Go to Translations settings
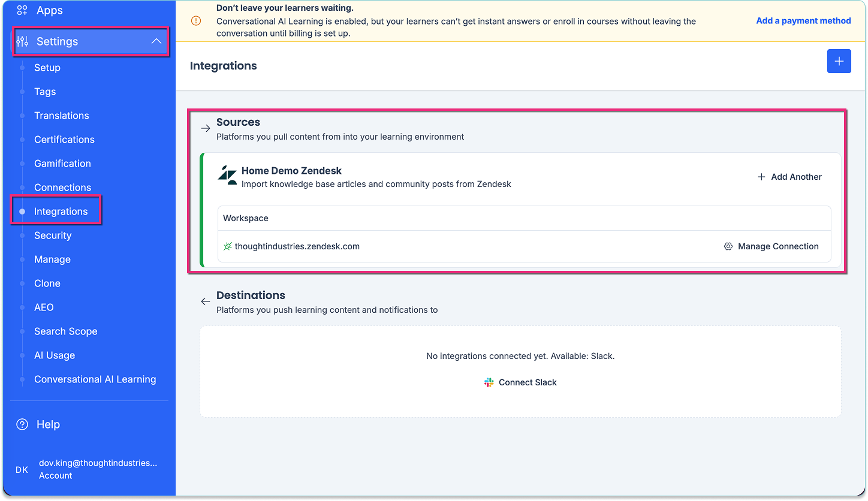 pos(62,116)
